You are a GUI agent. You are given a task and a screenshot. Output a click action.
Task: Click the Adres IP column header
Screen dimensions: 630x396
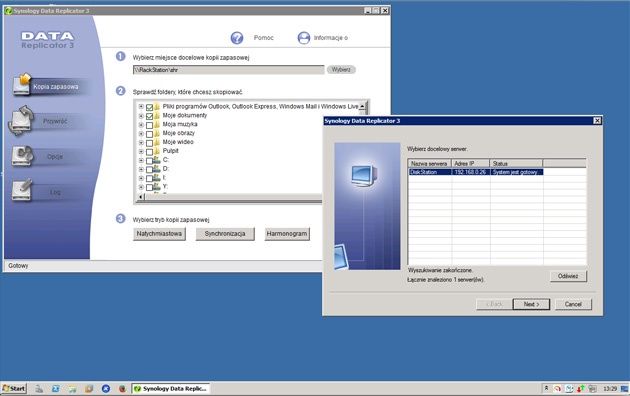point(470,163)
